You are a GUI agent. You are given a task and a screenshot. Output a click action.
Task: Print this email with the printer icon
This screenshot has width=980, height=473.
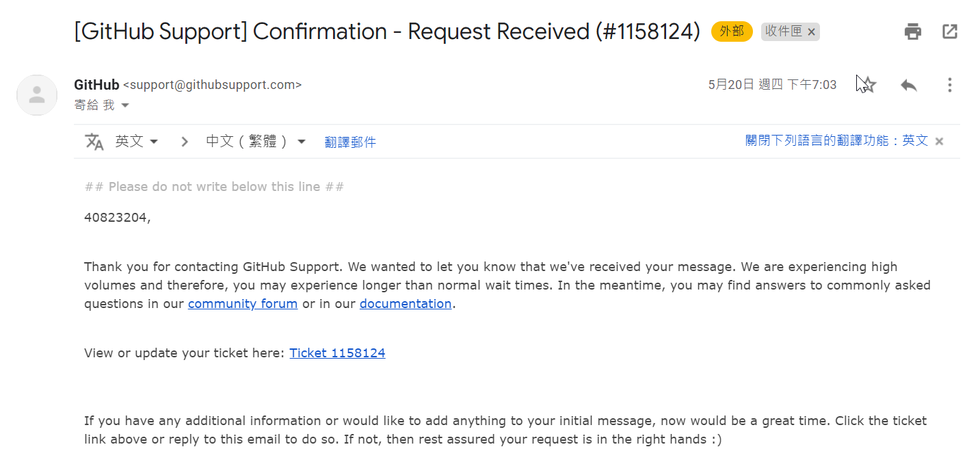(913, 31)
